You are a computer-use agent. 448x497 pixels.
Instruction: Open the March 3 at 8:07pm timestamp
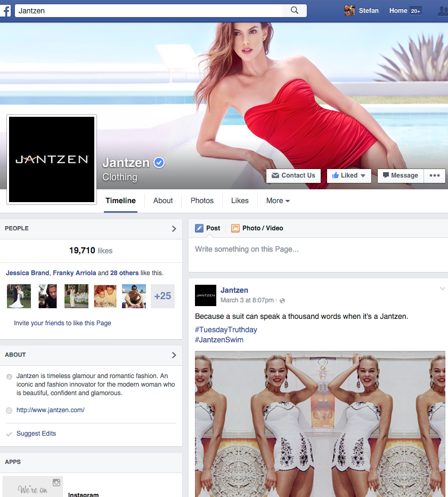(247, 300)
